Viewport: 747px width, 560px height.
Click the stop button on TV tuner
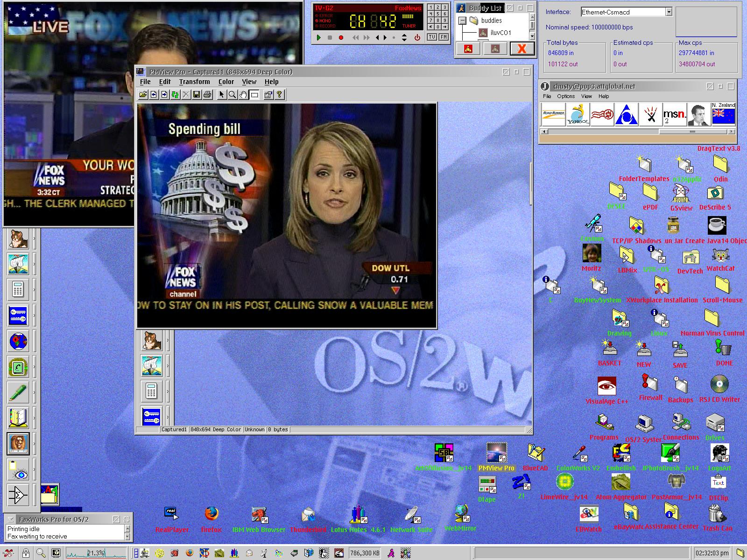(x=330, y=37)
